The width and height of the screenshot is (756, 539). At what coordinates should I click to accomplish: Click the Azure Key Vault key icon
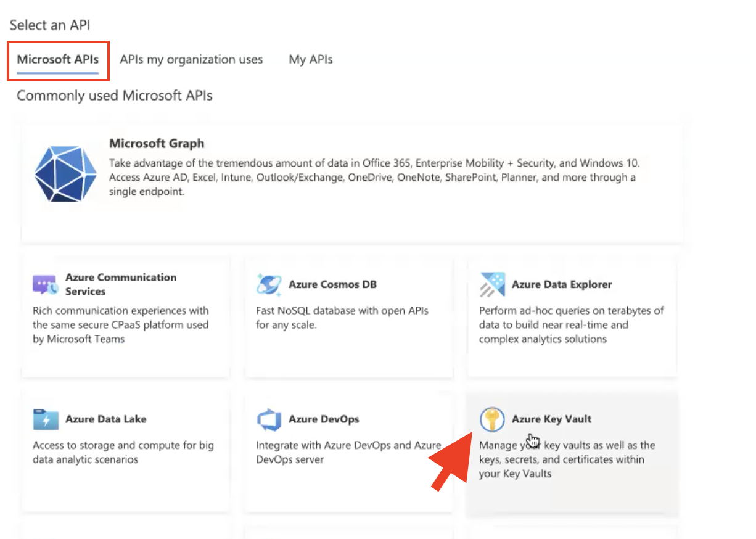(x=492, y=419)
